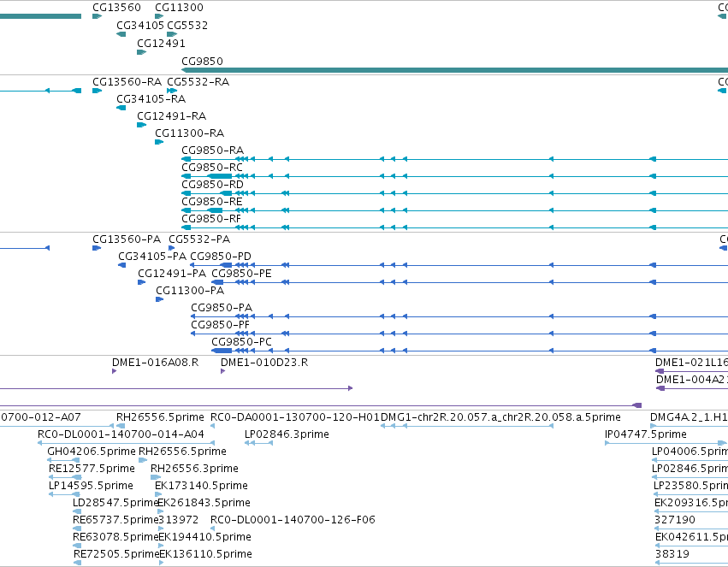Click protein label CG9850-PF
728x567 pixels.
(220, 325)
